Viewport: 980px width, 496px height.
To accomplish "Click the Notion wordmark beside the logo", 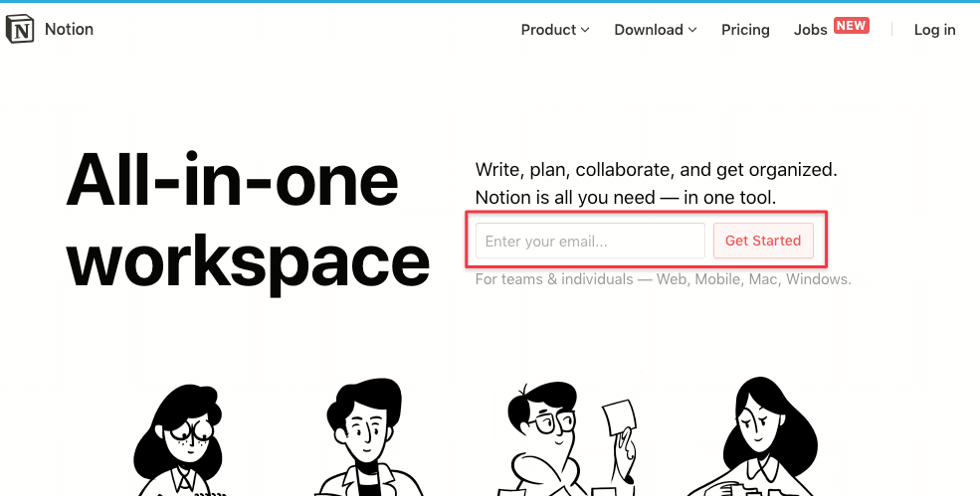I will (69, 30).
